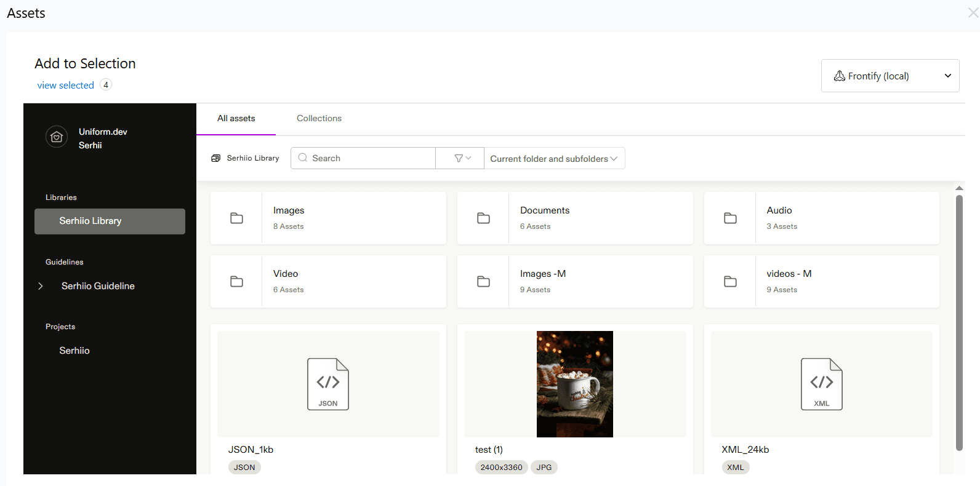This screenshot has width=980, height=486.
Task: Click the scrollbar up arrow
Action: pos(959,188)
